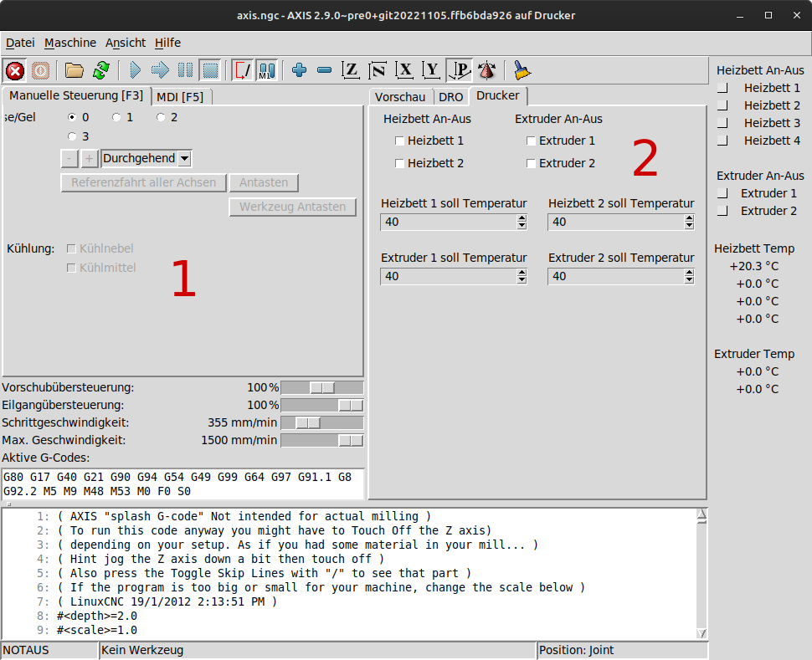Switch to the DRO tab

pyautogui.click(x=450, y=97)
